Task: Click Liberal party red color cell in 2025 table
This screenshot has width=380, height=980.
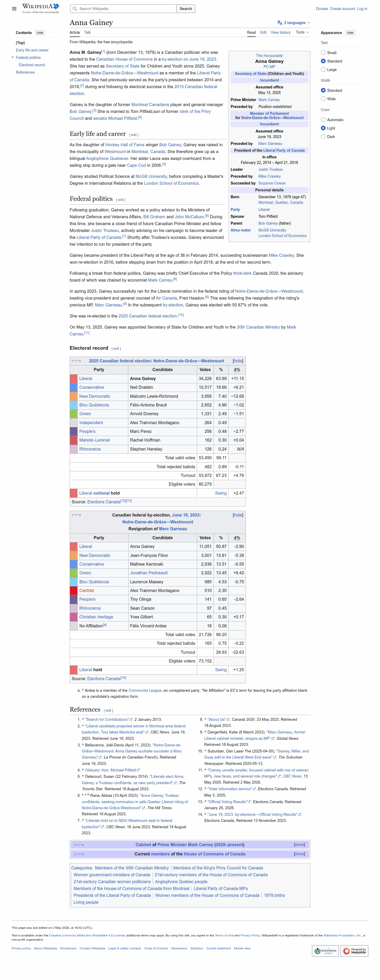Action: coord(73,379)
